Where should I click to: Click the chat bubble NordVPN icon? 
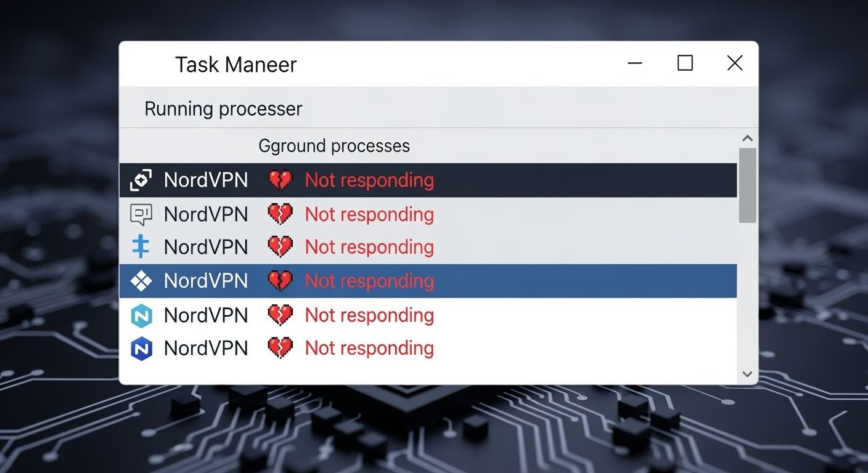click(x=141, y=214)
